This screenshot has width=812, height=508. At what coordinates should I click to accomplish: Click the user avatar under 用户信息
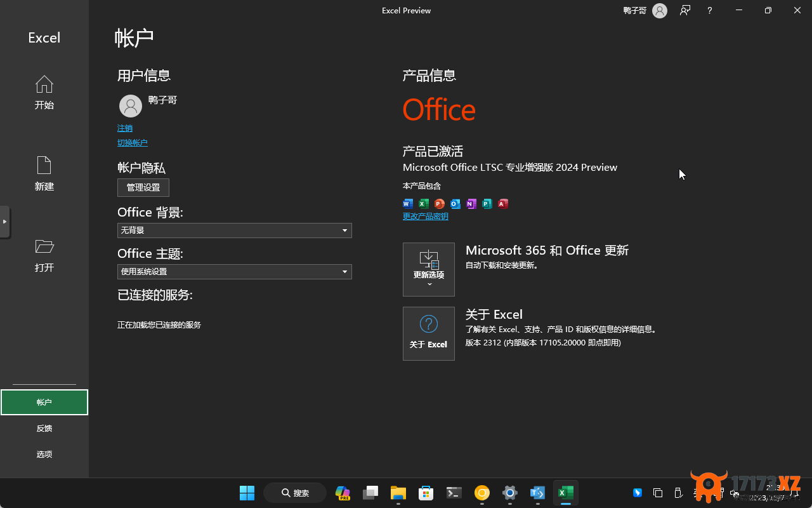coord(131,106)
